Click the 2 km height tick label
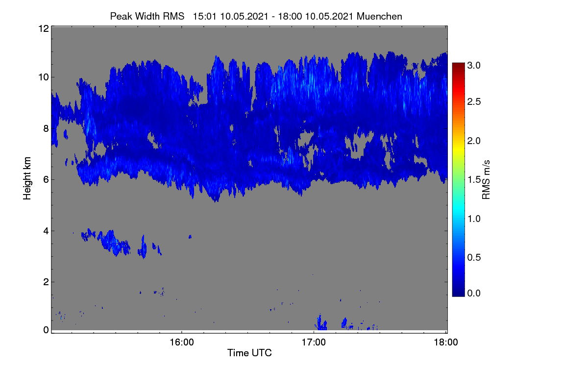 tap(46, 282)
